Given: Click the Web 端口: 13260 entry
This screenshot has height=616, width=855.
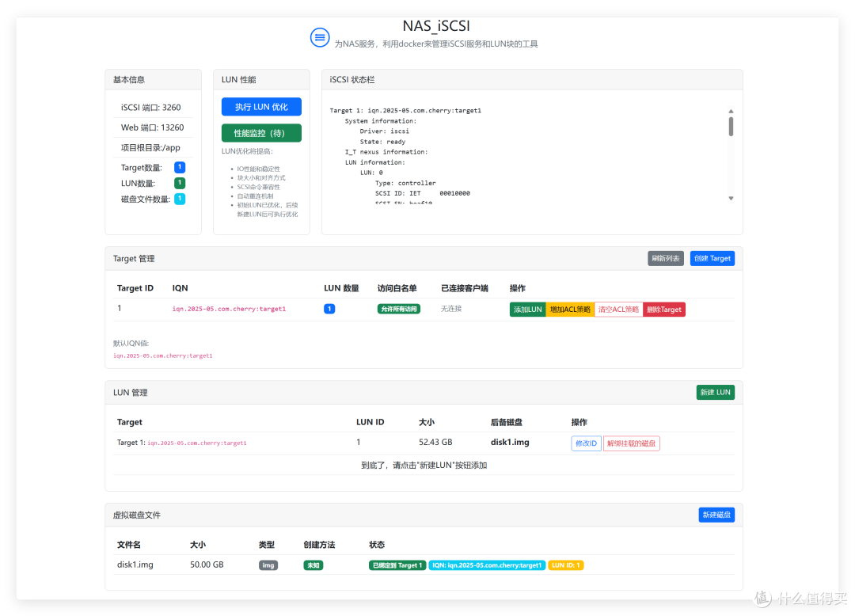Looking at the screenshot, I should coord(152,127).
